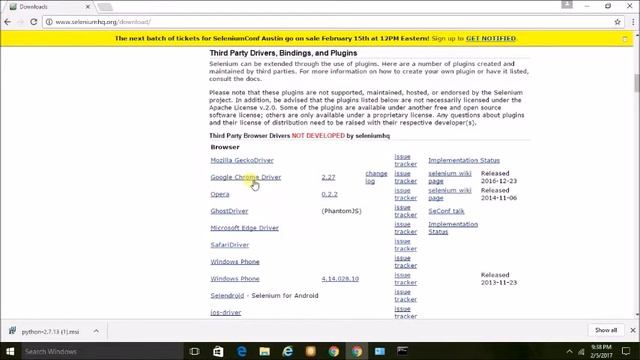This screenshot has width=640, height=360.
Task: Click the page vertical scrollbar thumb
Action: 636,83
